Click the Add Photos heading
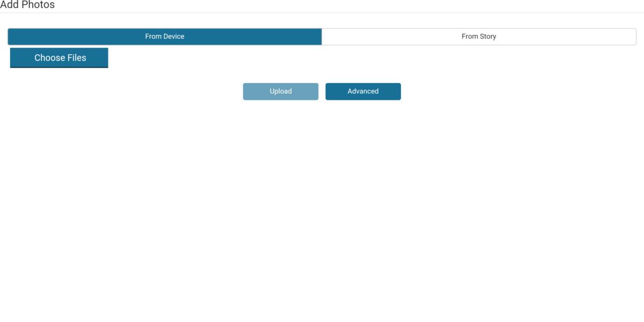This screenshot has height=322, width=644. [27, 5]
